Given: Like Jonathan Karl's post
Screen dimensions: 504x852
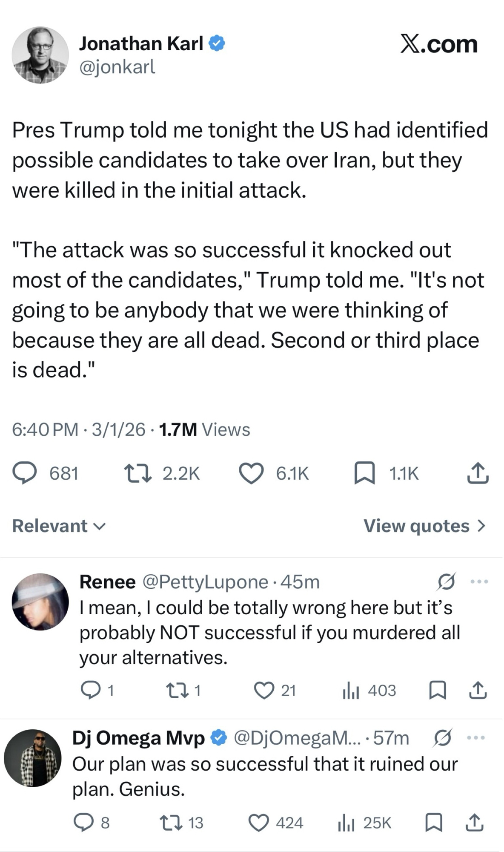Looking at the screenshot, I should [x=251, y=473].
